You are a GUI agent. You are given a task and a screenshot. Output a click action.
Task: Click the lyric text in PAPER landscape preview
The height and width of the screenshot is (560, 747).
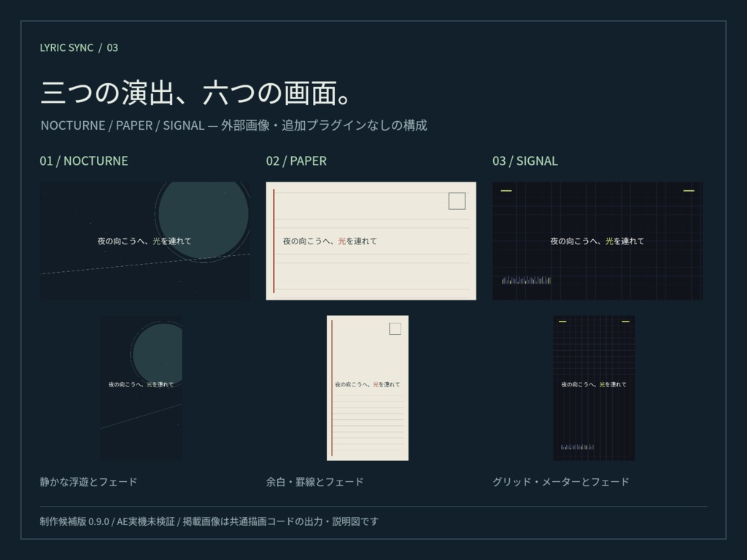coord(330,241)
